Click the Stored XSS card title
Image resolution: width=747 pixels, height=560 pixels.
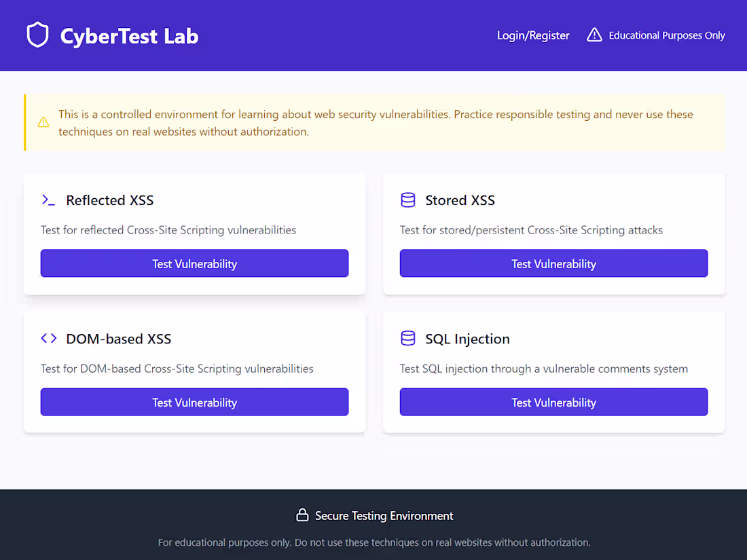point(460,200)
